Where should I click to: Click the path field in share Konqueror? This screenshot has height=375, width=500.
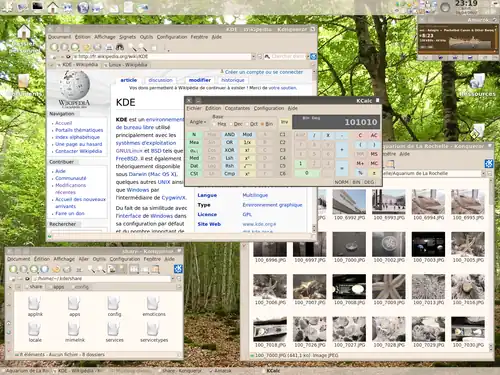pyautogui.click(x=101, y=278)
